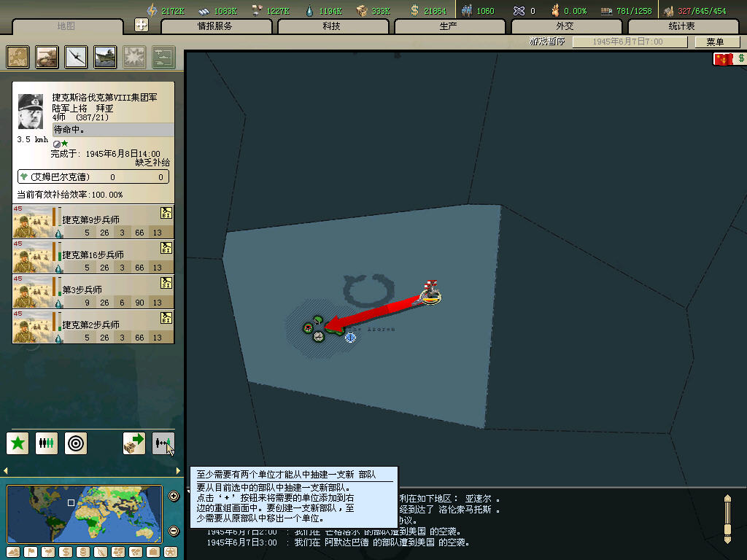Open the 科技 tab
The height and width of the screenshot is (560, 747).
332,26
